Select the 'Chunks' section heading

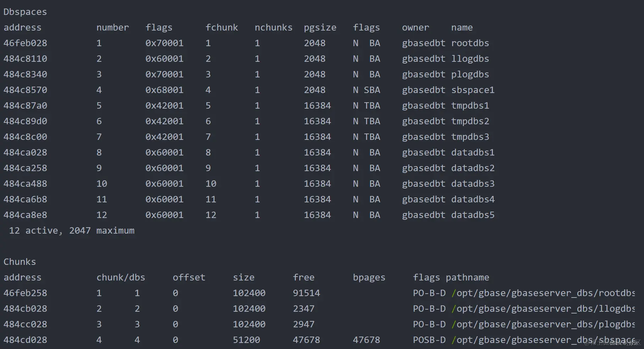20,262
